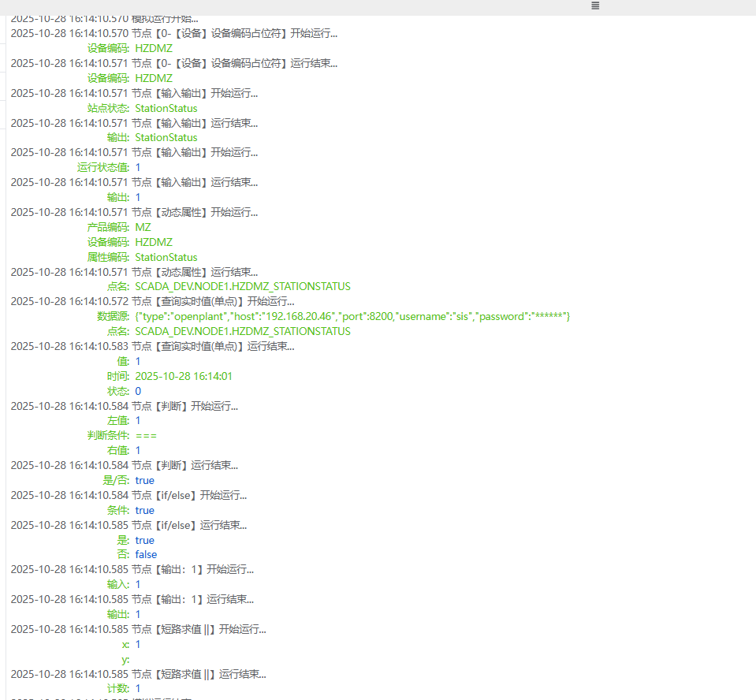Click the false value beside 否
Viewport: 756px width, 700px height.
pyautogui.click(x=146, y=554)
